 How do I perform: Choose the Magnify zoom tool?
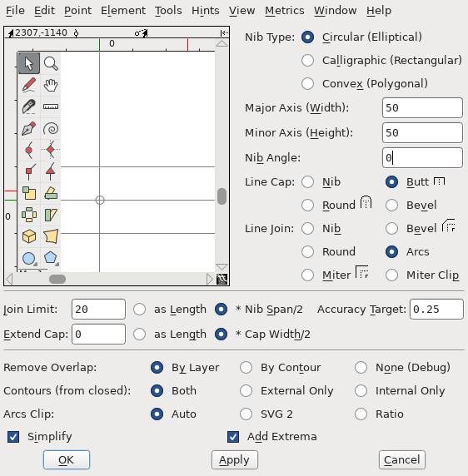(51, 63)
